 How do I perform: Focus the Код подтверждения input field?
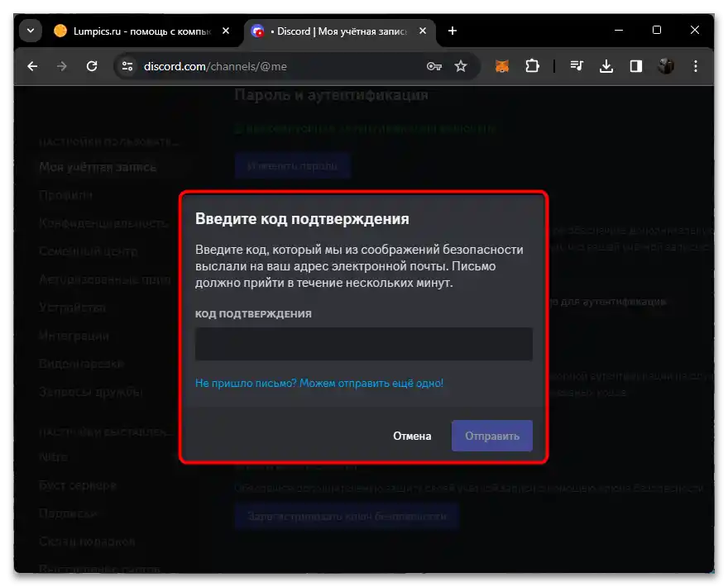click(x=363, y=344)
